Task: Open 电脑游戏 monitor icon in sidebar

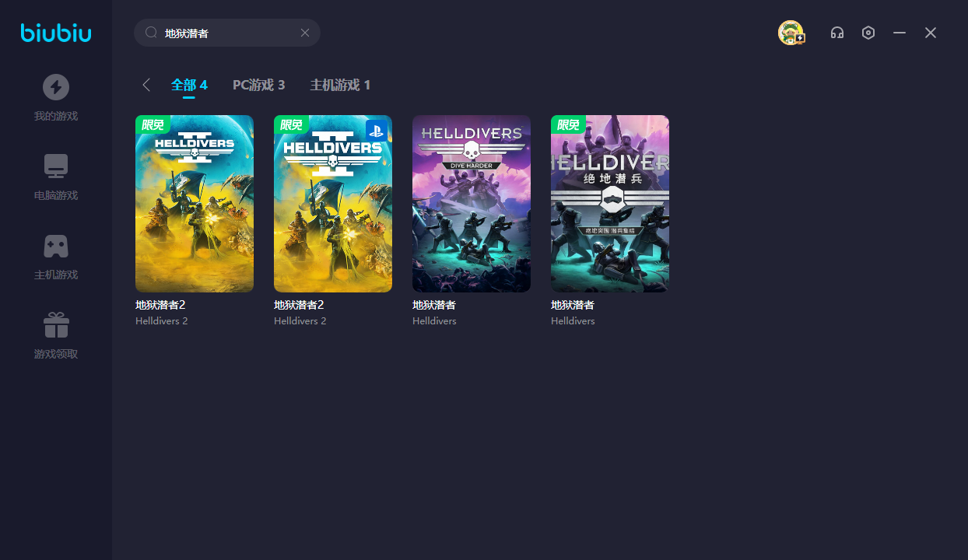Action: coord(56,166)
